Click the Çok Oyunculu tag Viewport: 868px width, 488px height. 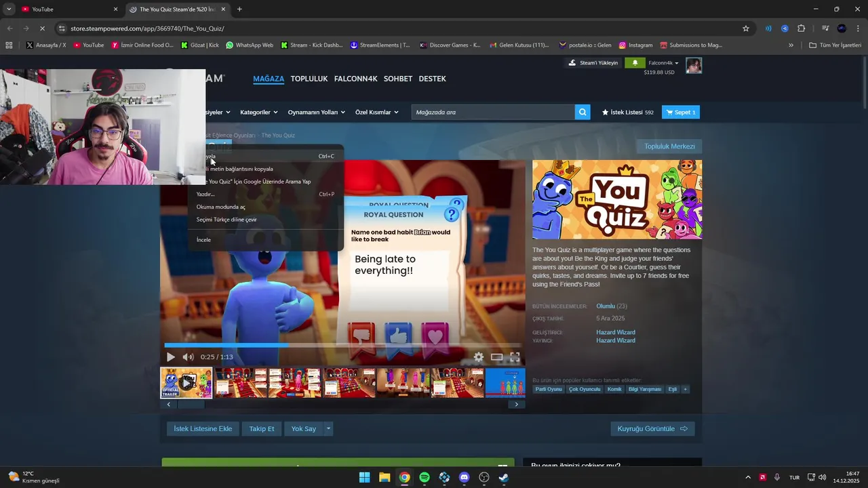tap(585, 389)
